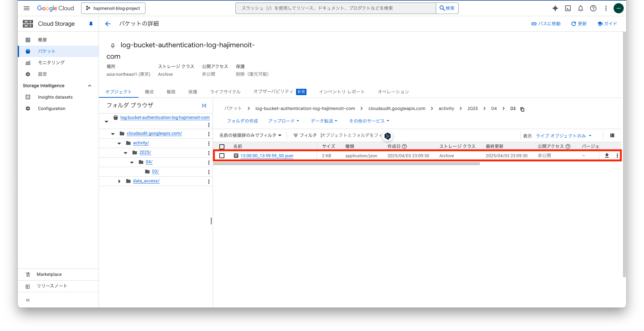Viewport: 644px width, 331px height.
Task: Collapse the folder browser panel
Action: 204,106
